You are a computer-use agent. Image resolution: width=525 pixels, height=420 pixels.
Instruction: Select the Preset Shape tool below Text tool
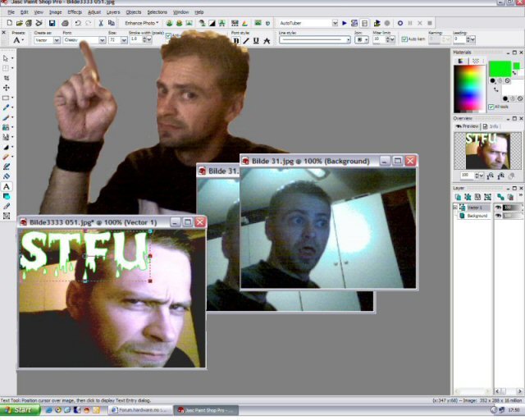[7, 196]
